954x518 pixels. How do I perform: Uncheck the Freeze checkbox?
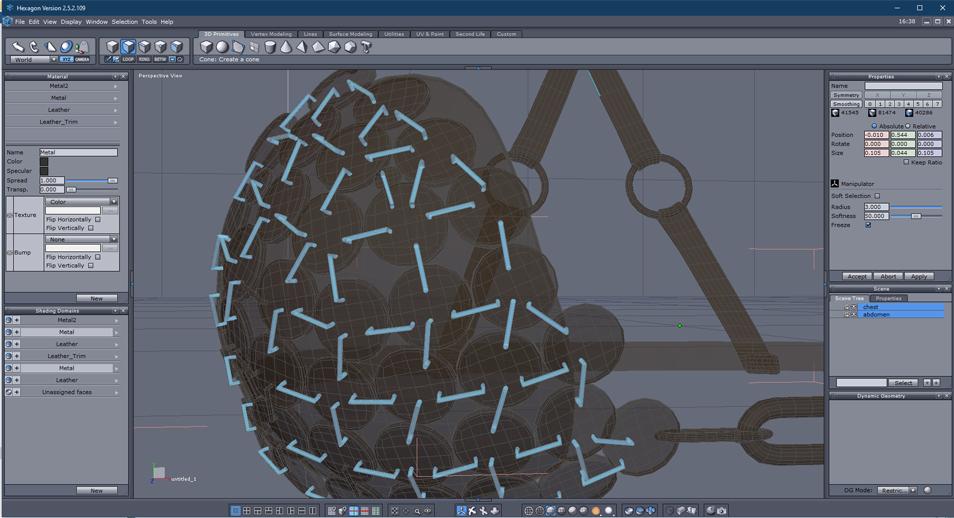tap(868, 225)
